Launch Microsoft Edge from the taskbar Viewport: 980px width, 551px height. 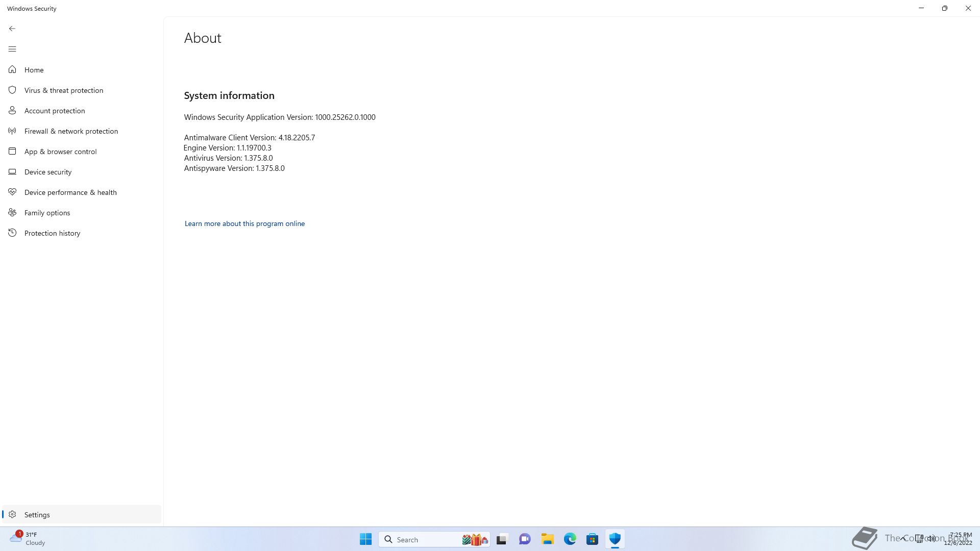click(570, 539)
